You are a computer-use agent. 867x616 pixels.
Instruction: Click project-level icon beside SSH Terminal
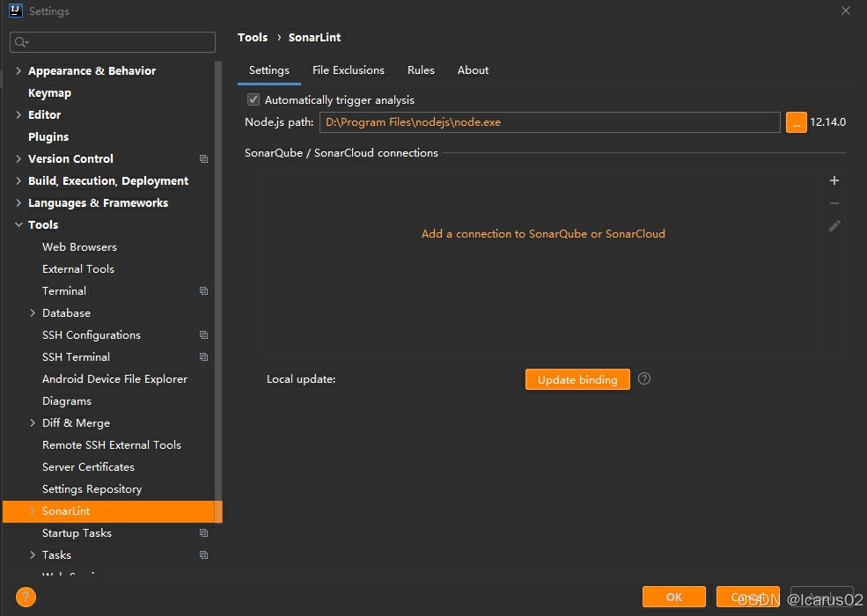203,357
